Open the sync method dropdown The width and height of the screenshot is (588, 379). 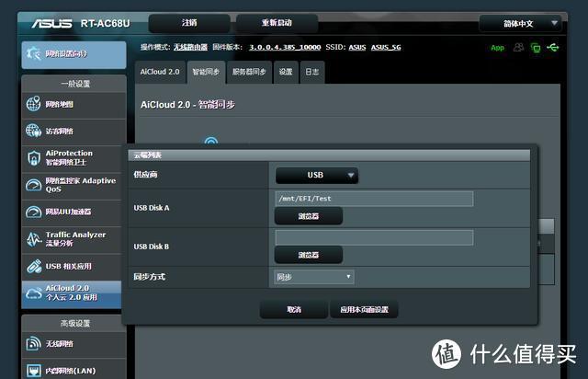(x=314, y=277)
